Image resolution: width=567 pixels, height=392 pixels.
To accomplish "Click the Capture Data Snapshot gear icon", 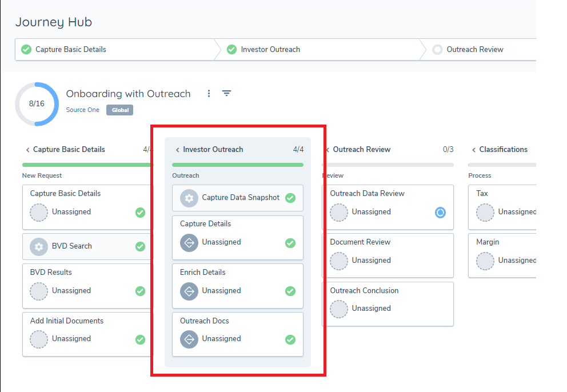I will point(189,198).
